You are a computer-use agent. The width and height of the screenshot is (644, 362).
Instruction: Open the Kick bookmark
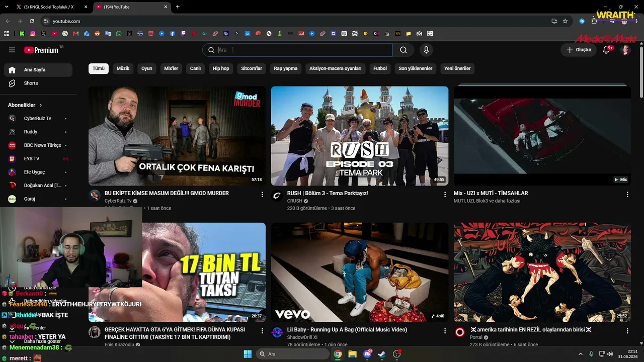[22, 34]
